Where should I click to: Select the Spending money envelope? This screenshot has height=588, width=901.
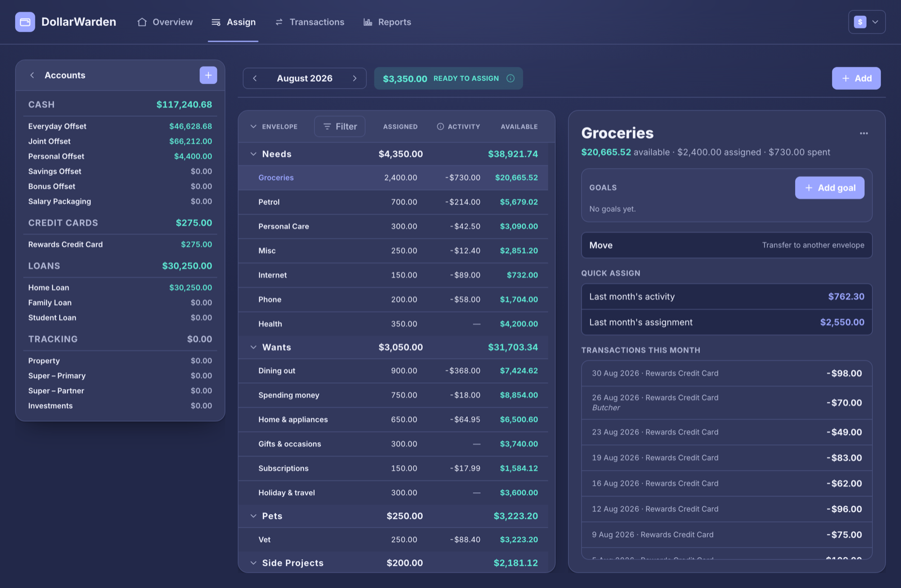(393, 395)
